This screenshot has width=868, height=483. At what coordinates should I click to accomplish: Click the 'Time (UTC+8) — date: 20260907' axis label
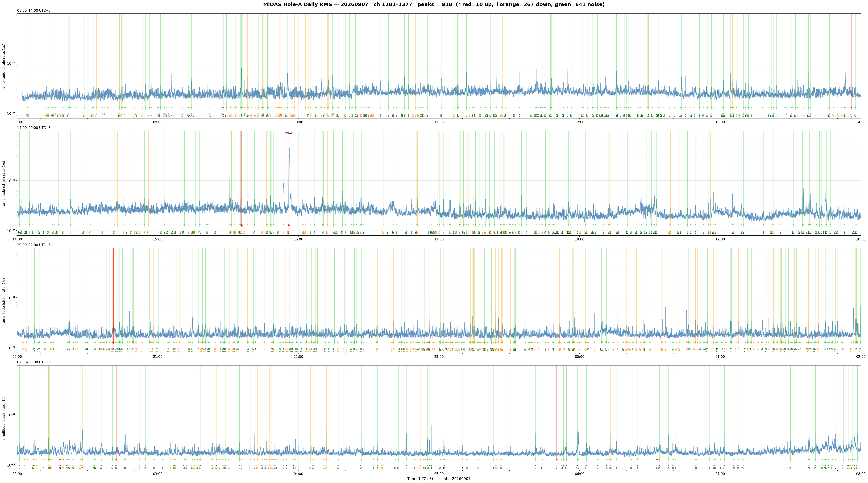click(439, 479)
